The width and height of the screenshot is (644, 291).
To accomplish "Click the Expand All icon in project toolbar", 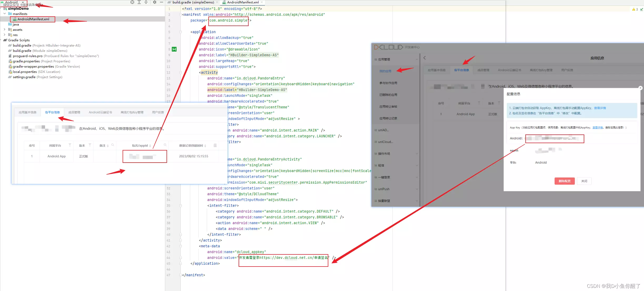I will tap(139, 2).
